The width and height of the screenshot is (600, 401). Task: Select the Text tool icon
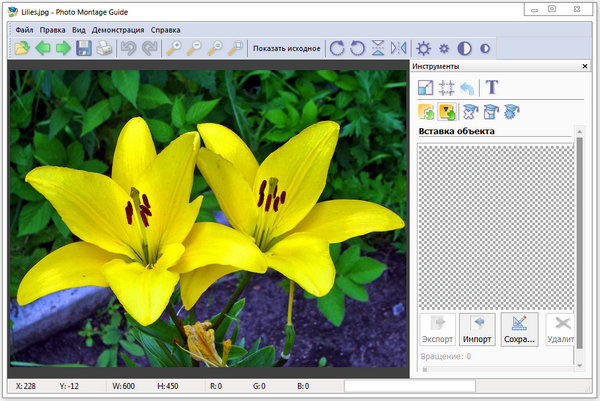pyautogui.click(x=492, y=87)
